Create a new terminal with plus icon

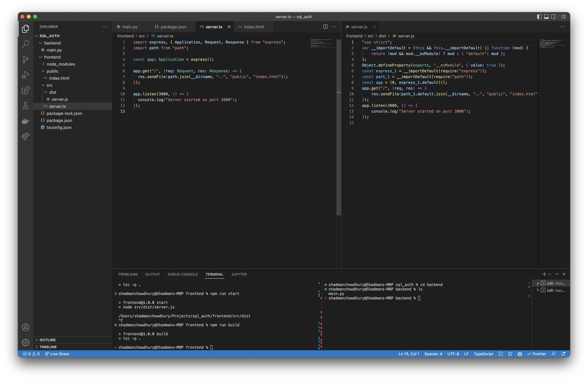pos(544,274)
